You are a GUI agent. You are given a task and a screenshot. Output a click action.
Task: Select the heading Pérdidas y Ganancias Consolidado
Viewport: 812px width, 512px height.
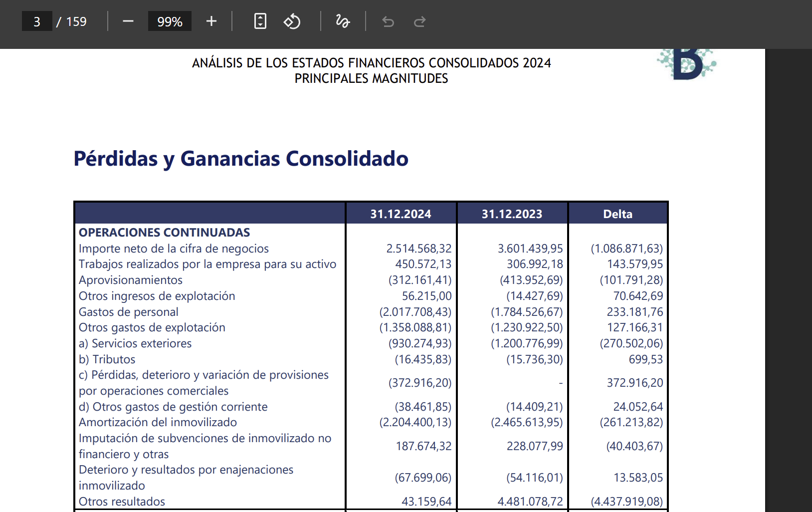[x=241, y=159]
